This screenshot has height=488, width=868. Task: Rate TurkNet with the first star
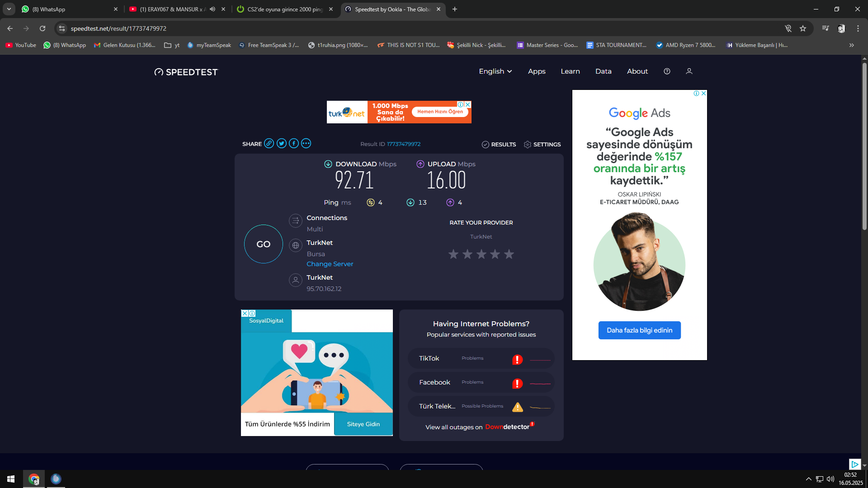[453, 254]
